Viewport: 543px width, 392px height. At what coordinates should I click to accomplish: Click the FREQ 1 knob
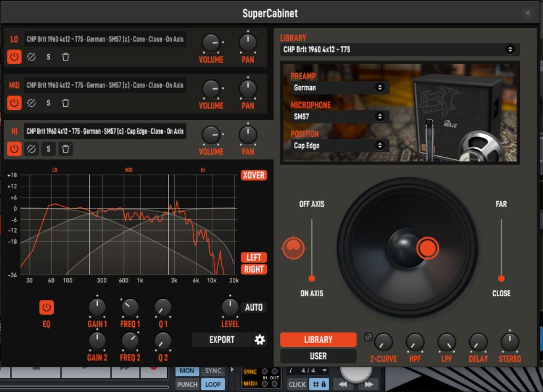(130, 307)
